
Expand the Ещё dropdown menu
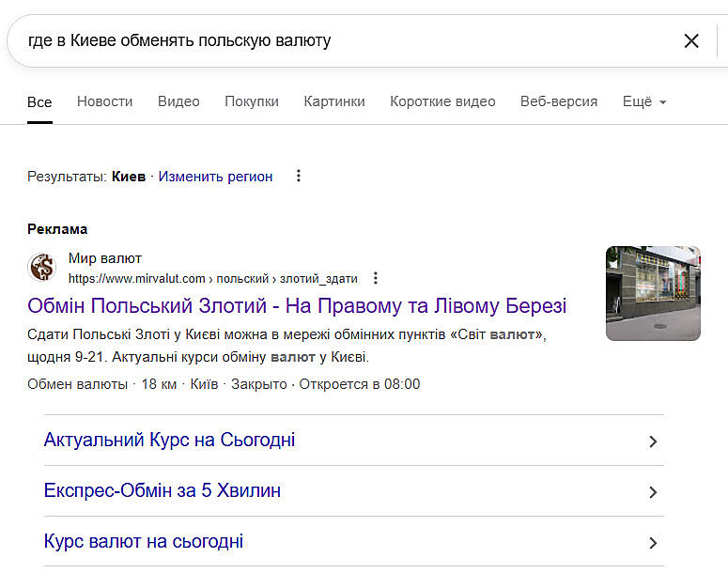644,101
